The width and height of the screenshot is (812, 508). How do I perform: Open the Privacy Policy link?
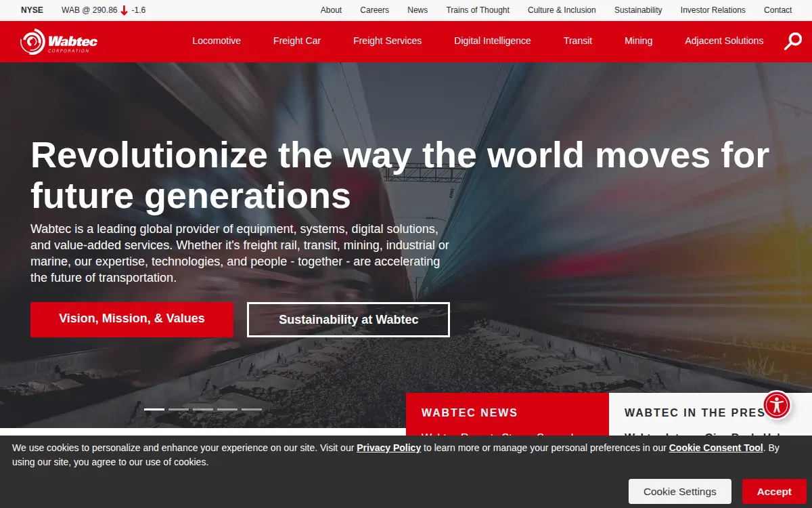(389, 448)
